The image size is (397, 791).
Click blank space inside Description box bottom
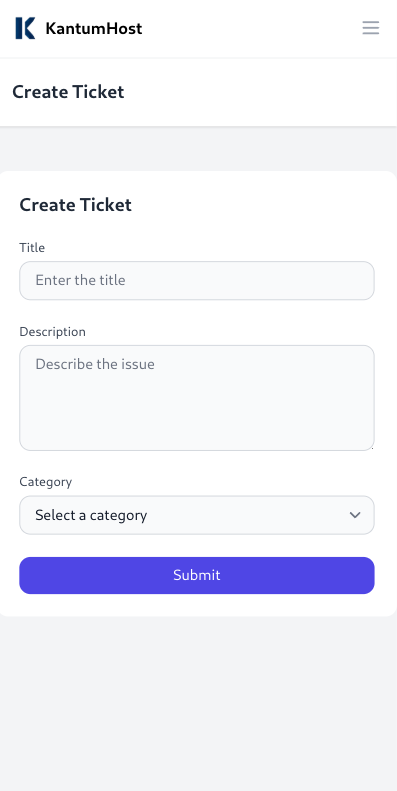tap(197, 424)
